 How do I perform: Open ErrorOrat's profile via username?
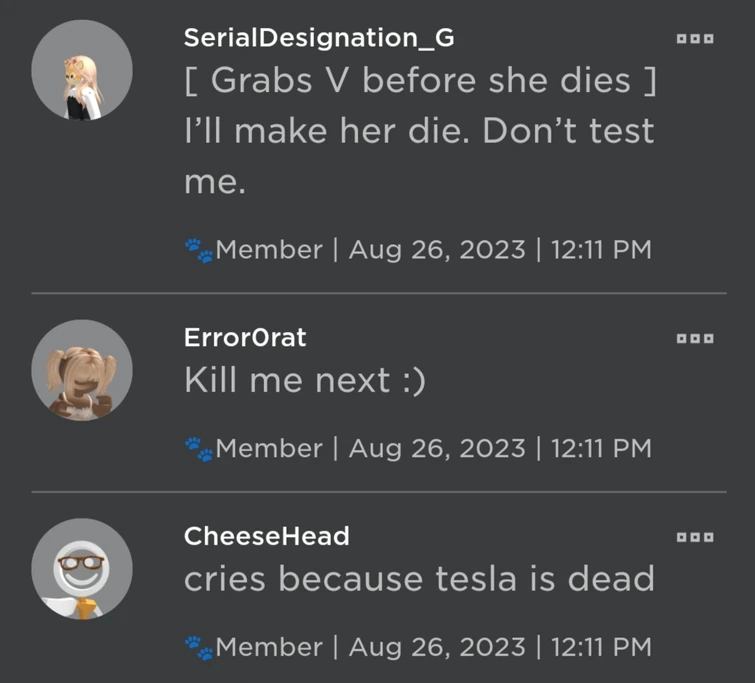(x=245, y=337)
